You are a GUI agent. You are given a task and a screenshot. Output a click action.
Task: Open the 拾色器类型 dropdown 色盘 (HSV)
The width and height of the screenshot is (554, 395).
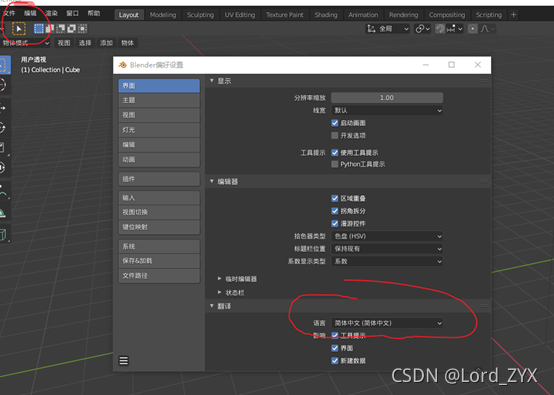point(387,236)
